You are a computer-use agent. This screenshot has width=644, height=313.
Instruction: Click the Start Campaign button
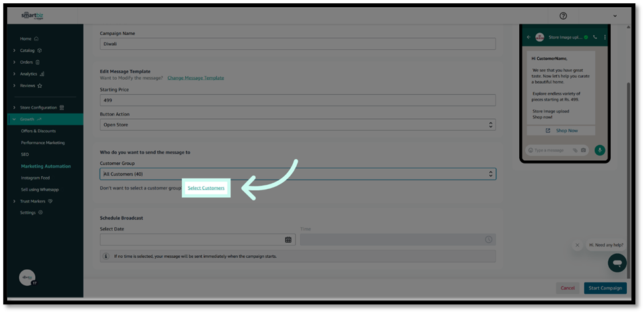[605, 288]
